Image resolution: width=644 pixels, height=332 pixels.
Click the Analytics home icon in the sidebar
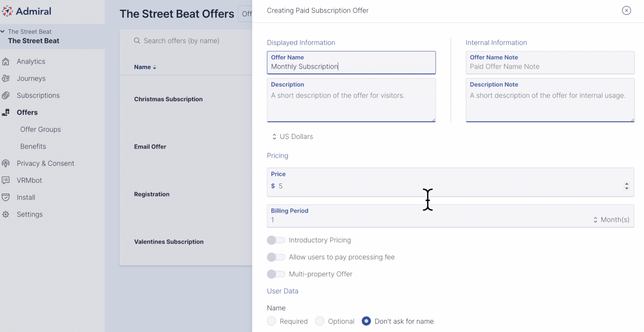[x=6, y=61]
